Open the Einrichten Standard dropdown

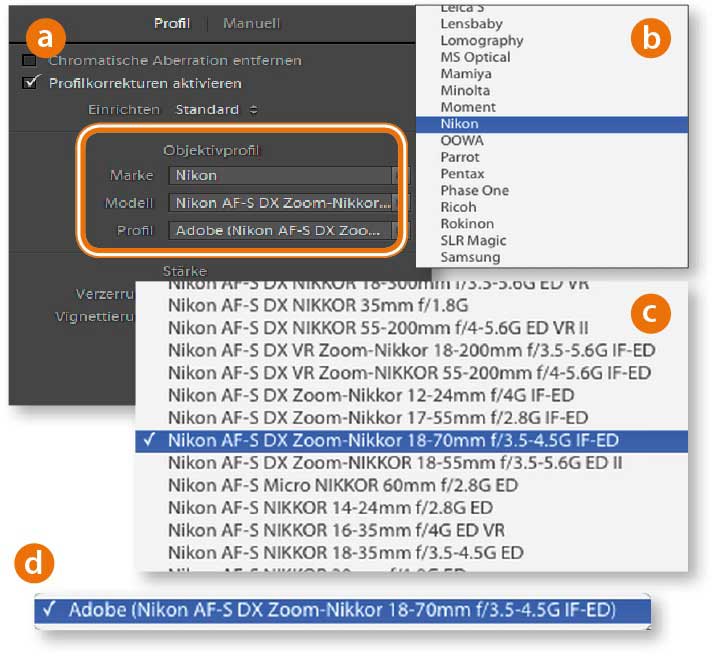[x=217, y=109]
